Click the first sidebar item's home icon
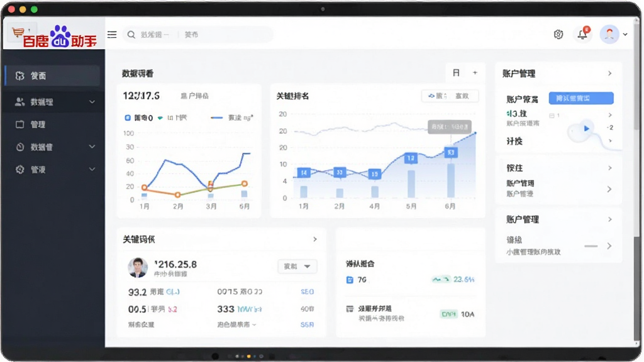The height and width of the screenshot is (362, 644). click(19, 75)
